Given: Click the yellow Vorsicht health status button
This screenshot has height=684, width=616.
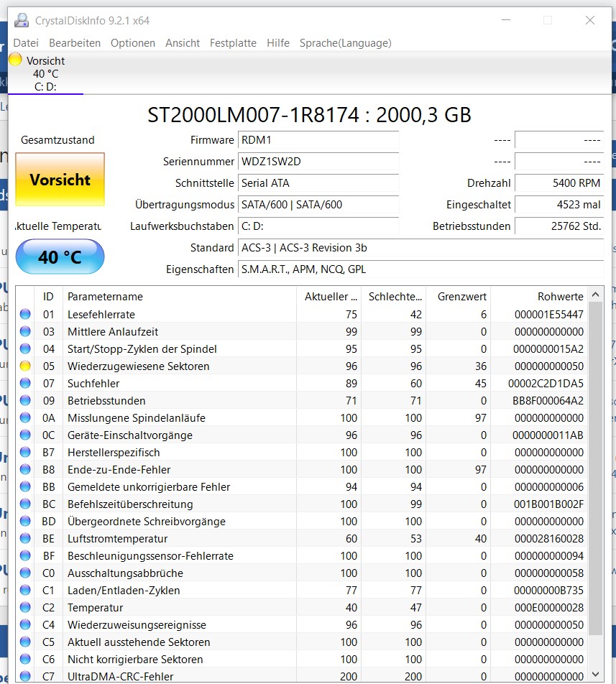Looking at the screenshot, I should tap(60, 180).
